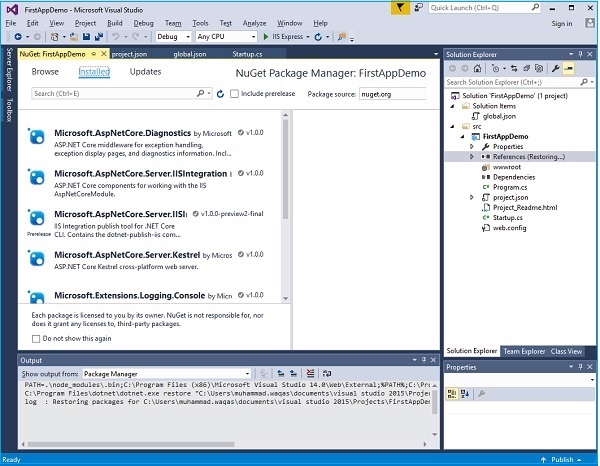The height and width of the screenshot is (466, 600).
Task: Open the Any CPU platform dropdown
Action: (227, 36)
